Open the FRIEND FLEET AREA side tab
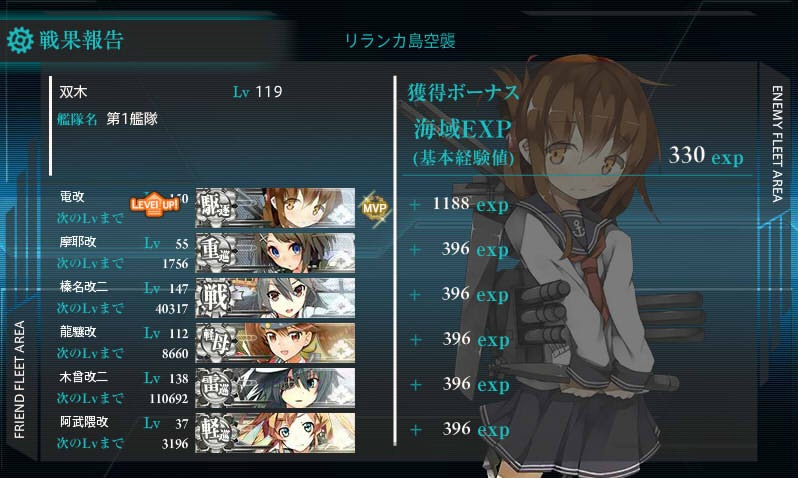The width and height of the screenshot is (798, 478). 19,379
